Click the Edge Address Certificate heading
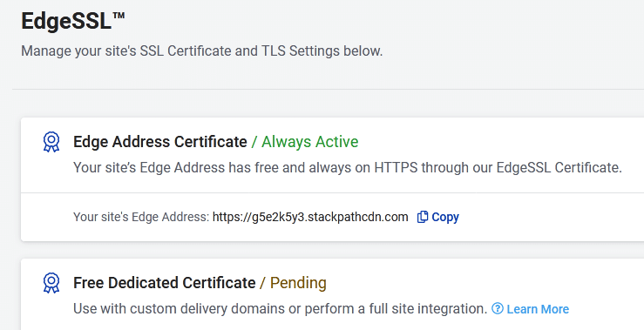The image size is (644, 330). 160,142
